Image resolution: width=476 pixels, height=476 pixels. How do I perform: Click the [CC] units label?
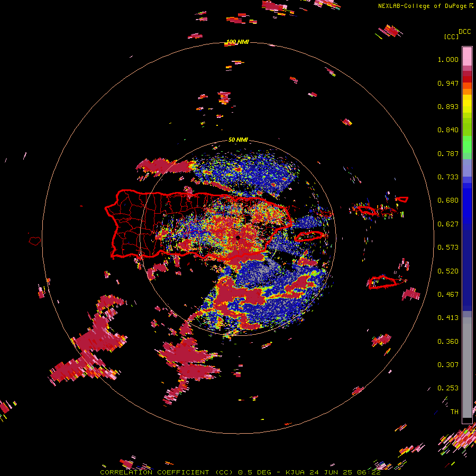[x=451, y=36]
